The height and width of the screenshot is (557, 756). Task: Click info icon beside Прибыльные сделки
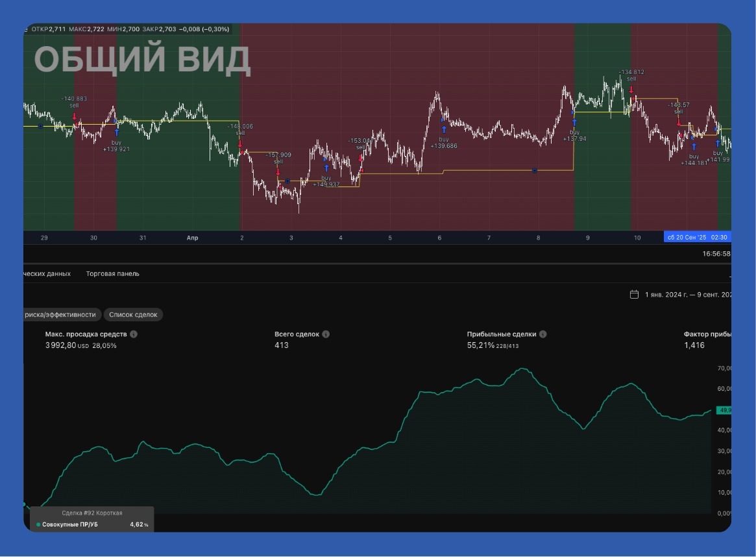click(543, 334)
